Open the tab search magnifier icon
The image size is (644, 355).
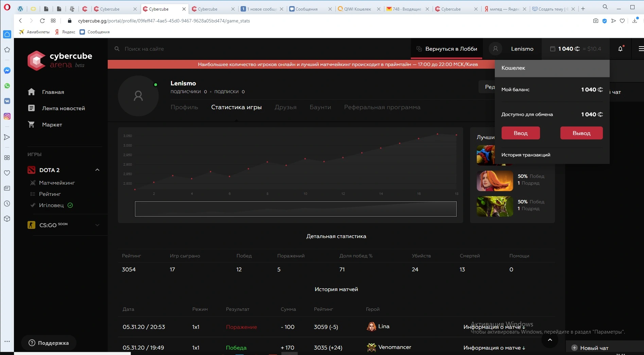[x=605, y=7]
